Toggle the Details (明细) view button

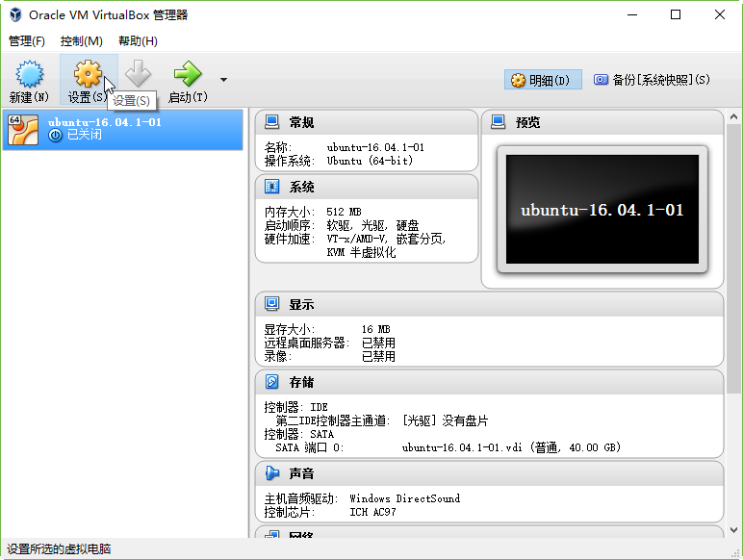point(543,80)
